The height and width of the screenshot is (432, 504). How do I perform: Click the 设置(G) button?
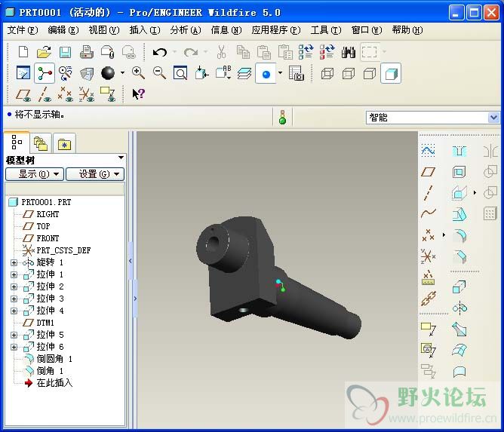pyautogui.click(x=95, y=174)
